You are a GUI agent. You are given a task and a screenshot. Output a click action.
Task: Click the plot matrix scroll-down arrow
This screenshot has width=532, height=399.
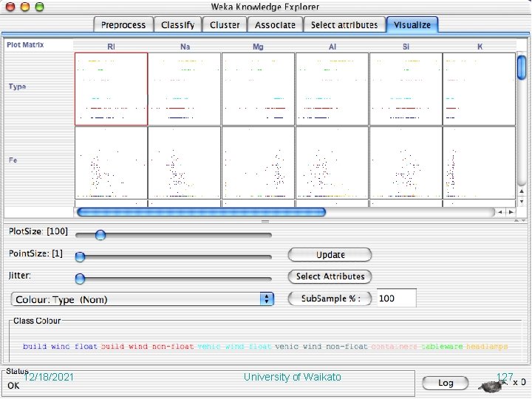click(x=522, y=202)
